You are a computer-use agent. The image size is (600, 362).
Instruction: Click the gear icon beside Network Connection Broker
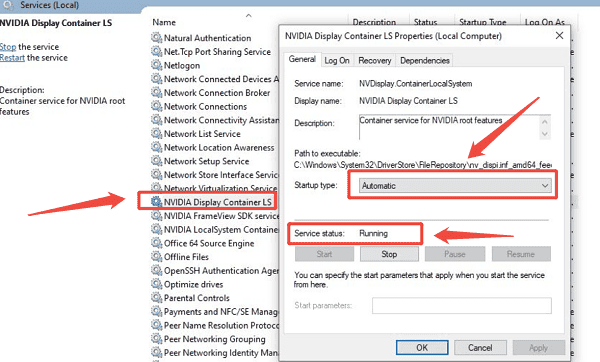click(x=156, y=93)
